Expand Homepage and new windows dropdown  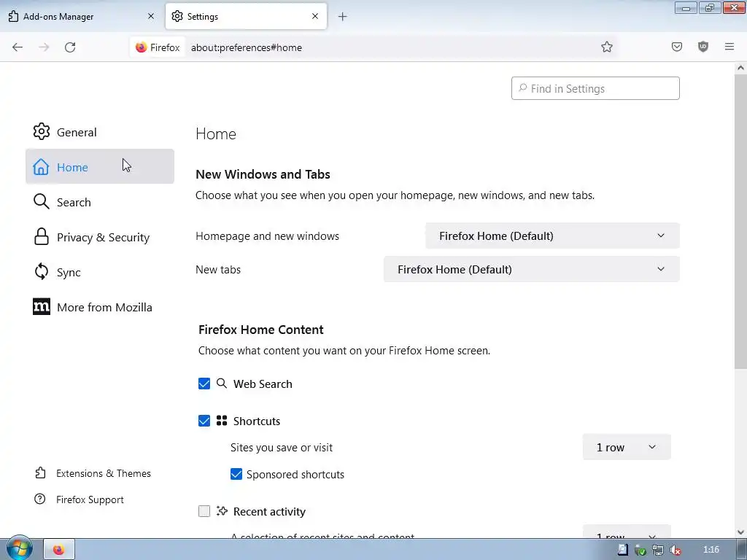coord(553,236)
